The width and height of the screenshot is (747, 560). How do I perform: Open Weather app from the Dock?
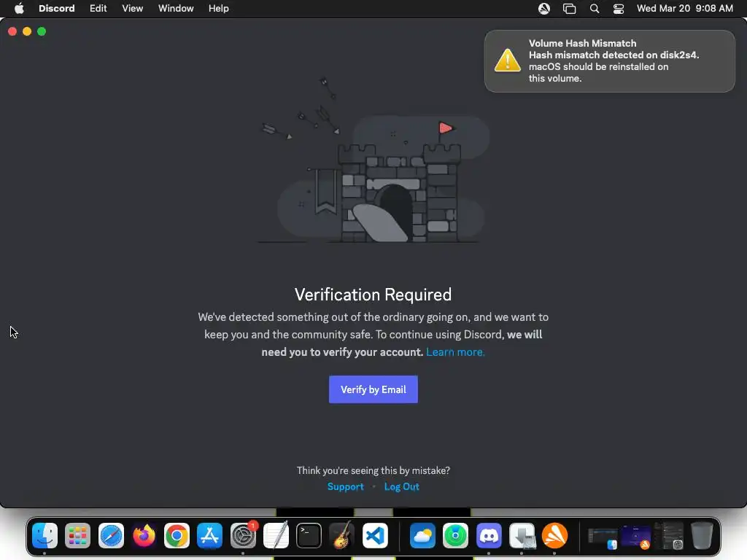click(422, 536)
